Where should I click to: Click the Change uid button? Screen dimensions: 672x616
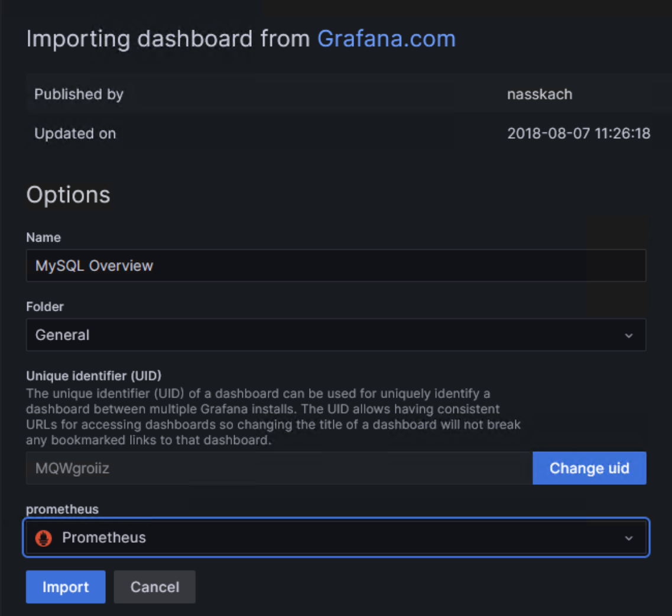coord(589,468)
